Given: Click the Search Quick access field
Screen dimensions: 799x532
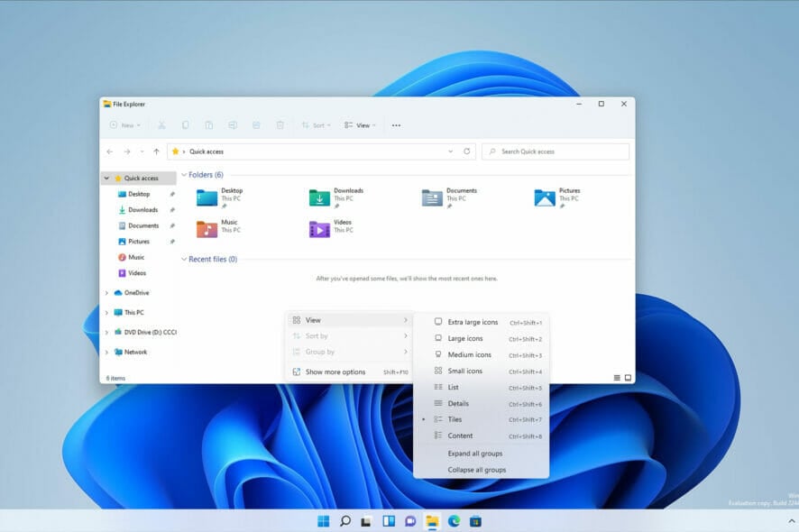Looking at the screenshot, I should [x=555, y=151].
